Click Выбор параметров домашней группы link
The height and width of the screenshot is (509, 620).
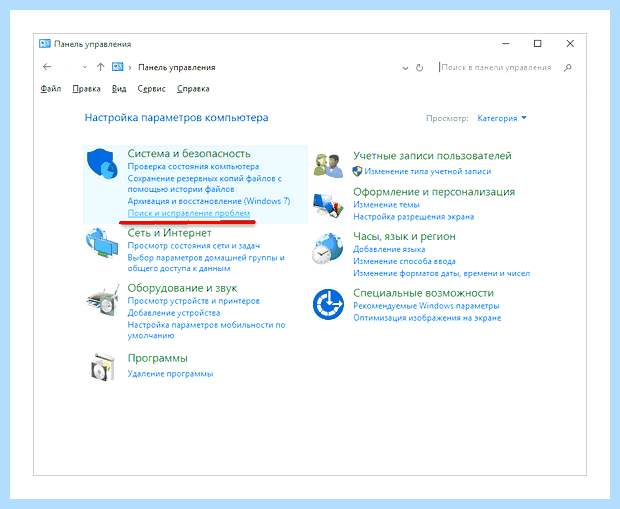click(x=206, y=263)
